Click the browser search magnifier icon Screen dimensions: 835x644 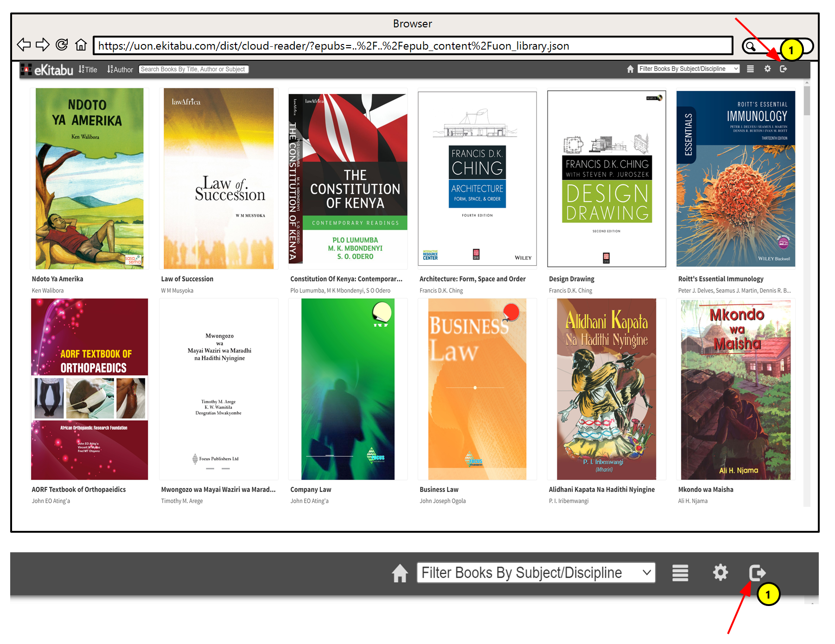click(750, 46)
